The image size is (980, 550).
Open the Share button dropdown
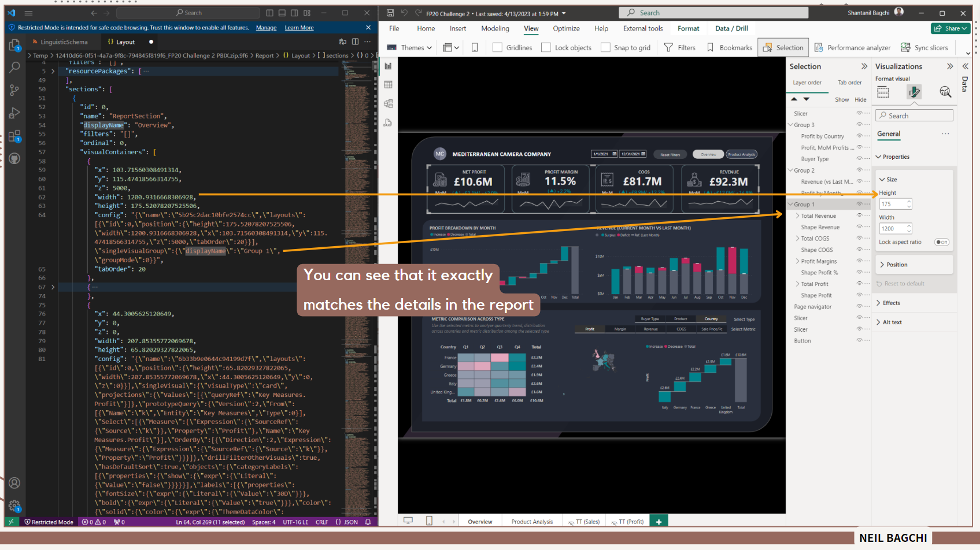pos(951,28)
